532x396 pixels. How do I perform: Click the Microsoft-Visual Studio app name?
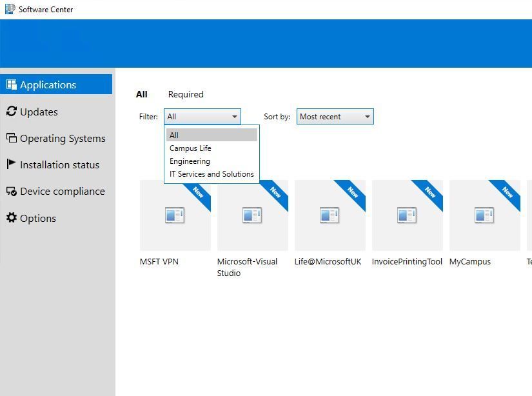click(247, 267)
